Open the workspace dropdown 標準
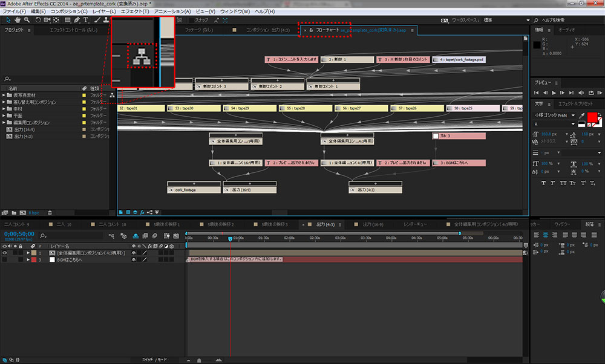This screenshot has width=605, height=364. coord(507,20)
